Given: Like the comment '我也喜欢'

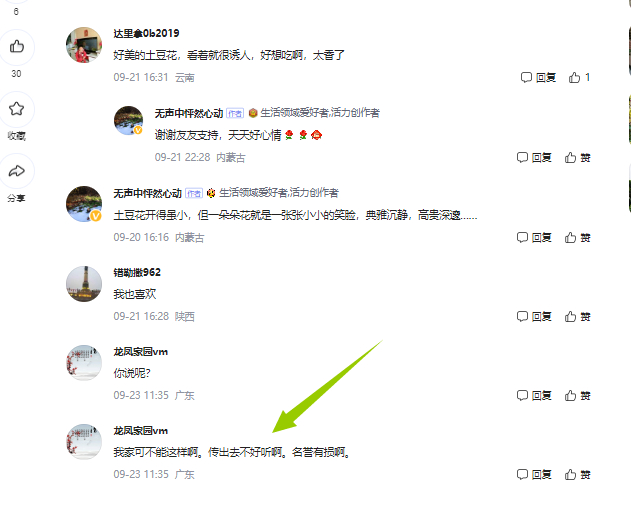Looking at the screenshot, I should [x=577, y=317].
